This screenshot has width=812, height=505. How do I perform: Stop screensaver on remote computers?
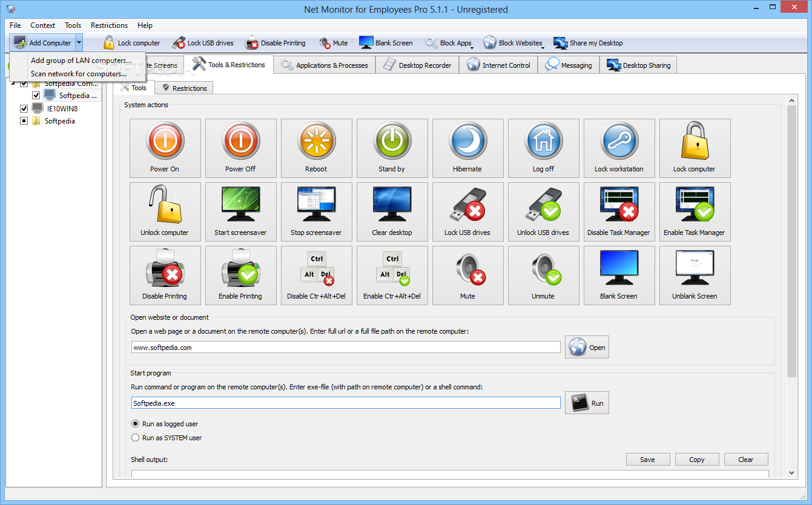[x=316, y=211]
